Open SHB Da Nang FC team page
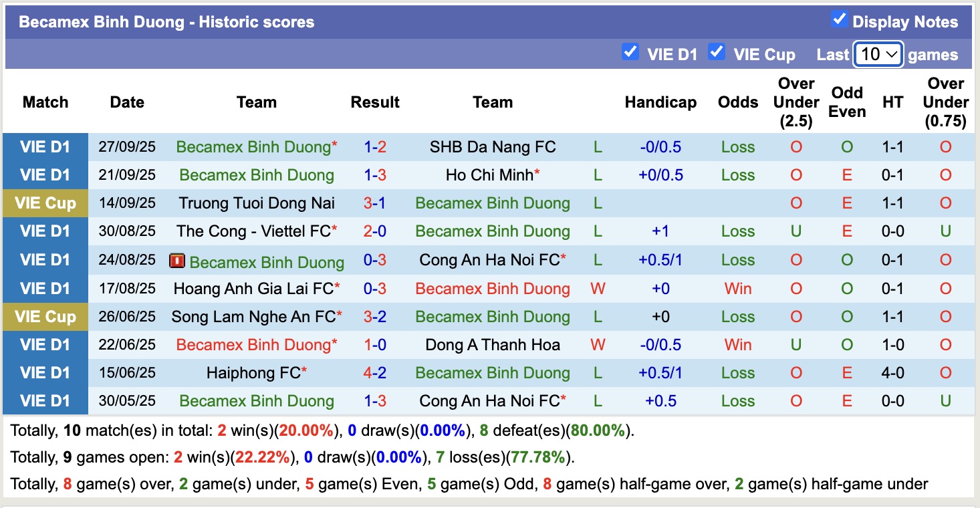Viewport: 980px width, 508px height. pyautogui.click(x=493, y=146)
